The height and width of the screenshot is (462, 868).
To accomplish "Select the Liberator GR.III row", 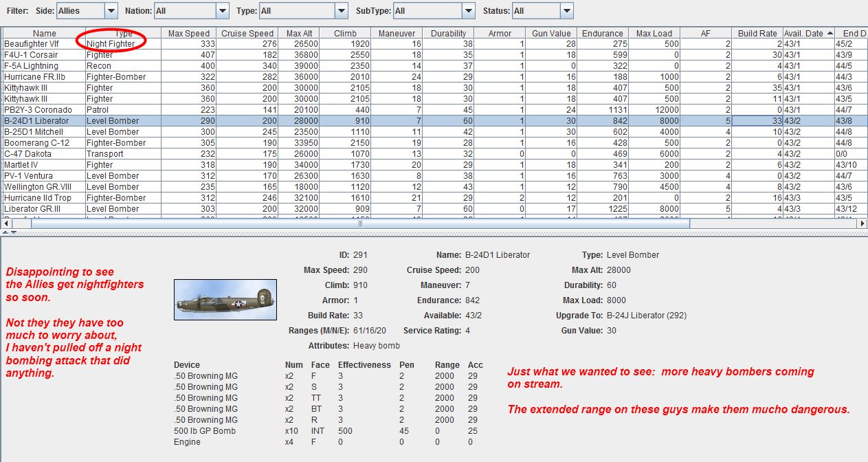I will coord(34,209).
